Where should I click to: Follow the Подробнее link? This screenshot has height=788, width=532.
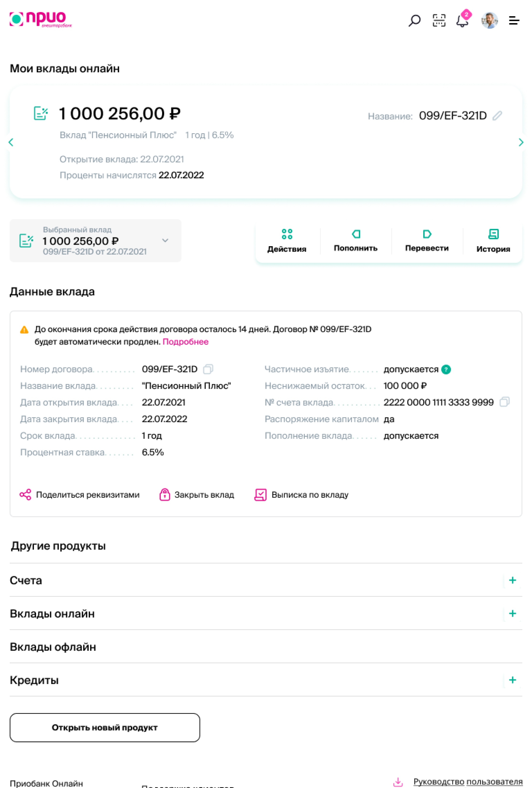pyautogui.click(x=186, y=341)
